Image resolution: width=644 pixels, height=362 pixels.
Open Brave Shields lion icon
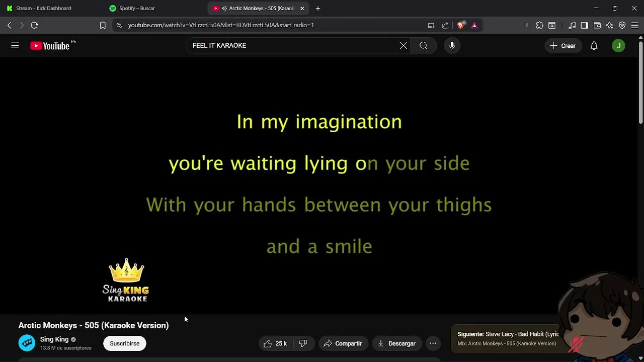tap(461, 25)
